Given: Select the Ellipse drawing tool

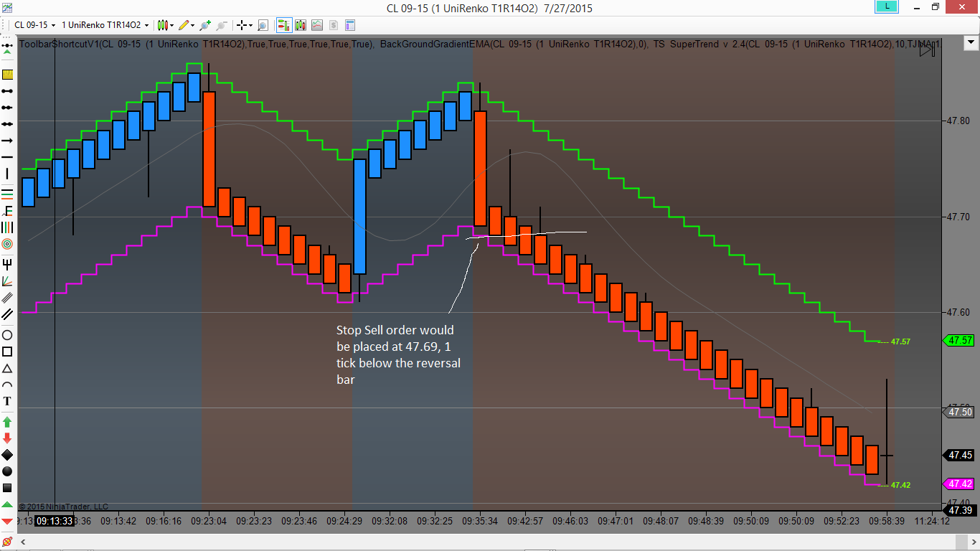Looking at the screenshot, I should (7, 335).
